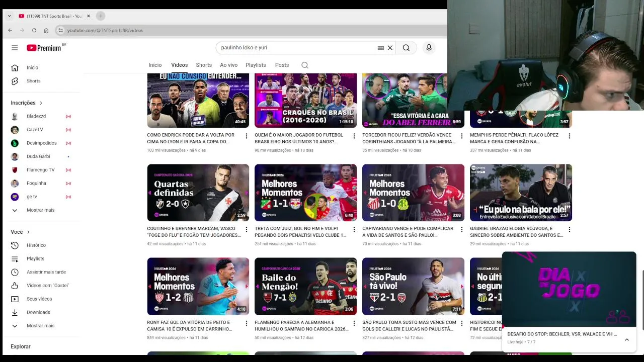Viewport: 644px width, 362px height.
Task: Open browser home page button
Action: (46, 31)
